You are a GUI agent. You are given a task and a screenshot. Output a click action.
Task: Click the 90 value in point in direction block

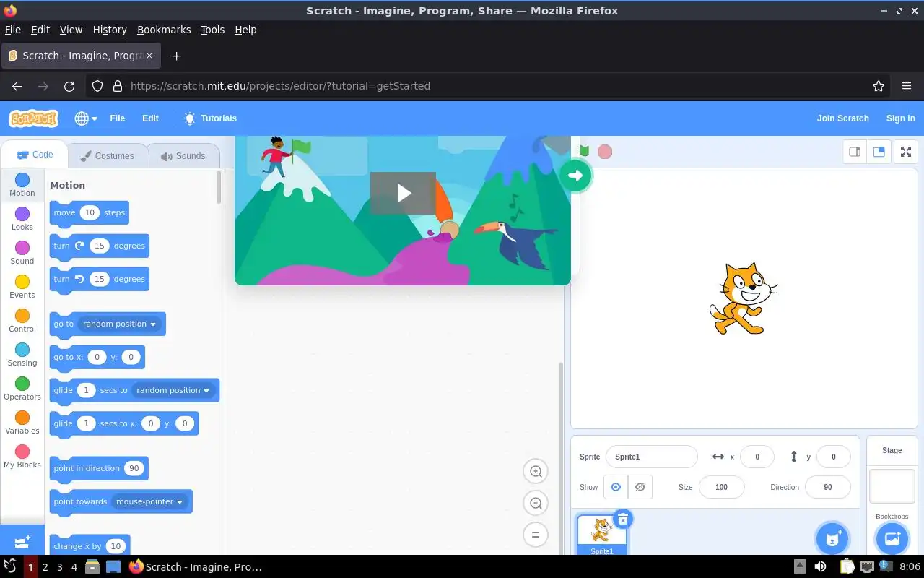coord(134,468)
